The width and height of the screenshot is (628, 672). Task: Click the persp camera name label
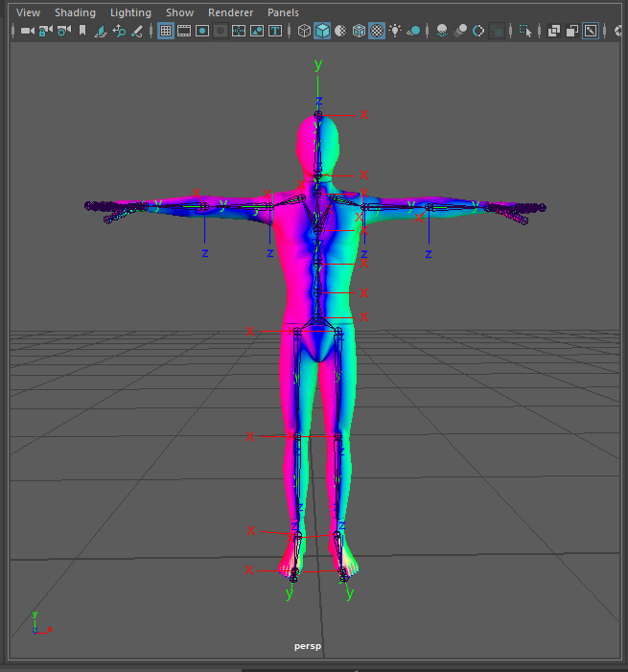(308, 646)
